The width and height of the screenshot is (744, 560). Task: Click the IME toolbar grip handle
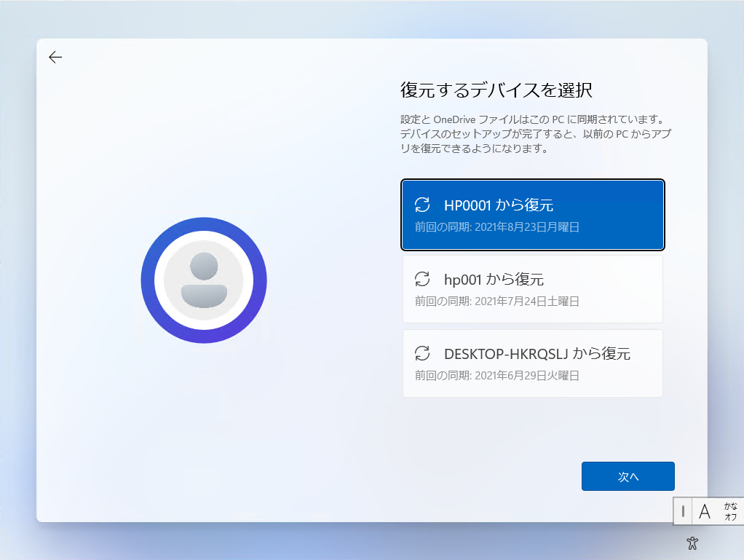pyautogui.click(x=683, y=511)
